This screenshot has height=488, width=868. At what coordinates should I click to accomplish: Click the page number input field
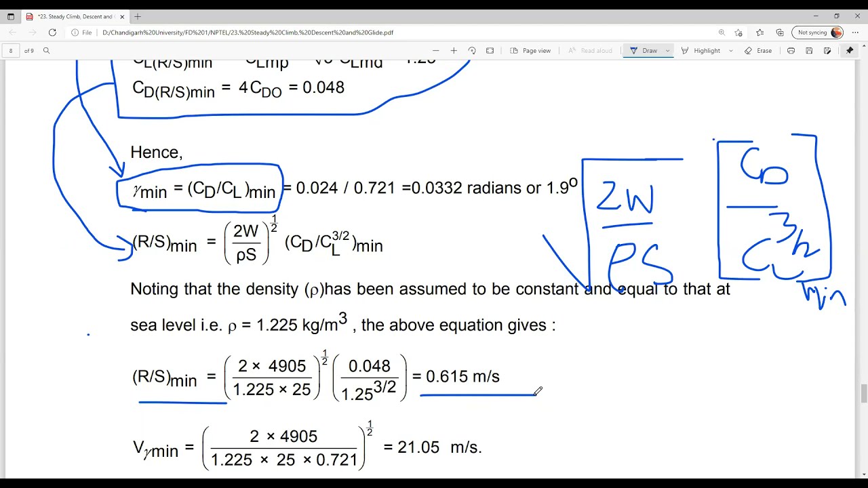coord(11,51)
